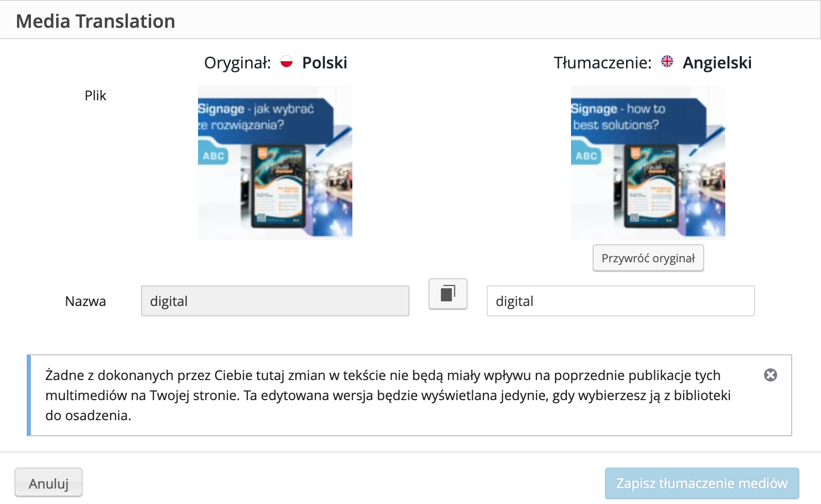
Task: Click the English flag icon
Action: [x=667, y=62]
